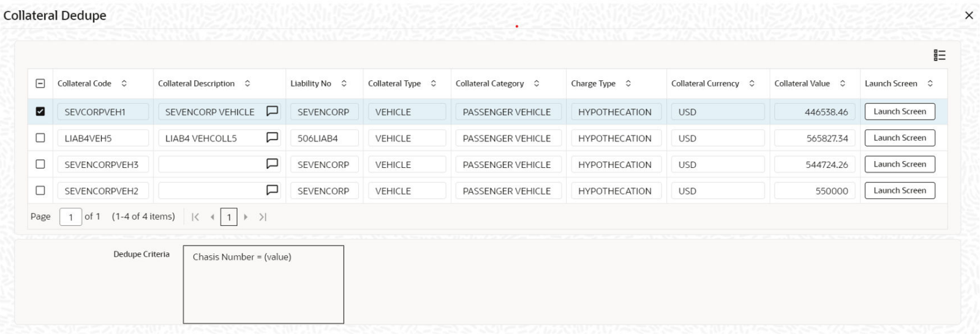This screenshot has height=335, width=980.
Task: Go to last page icon
Action: (263, 217)
